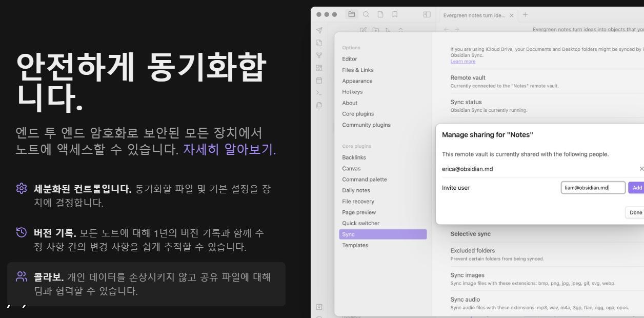
Task: Click the Remote vault setting row
Action: point(547,82)
